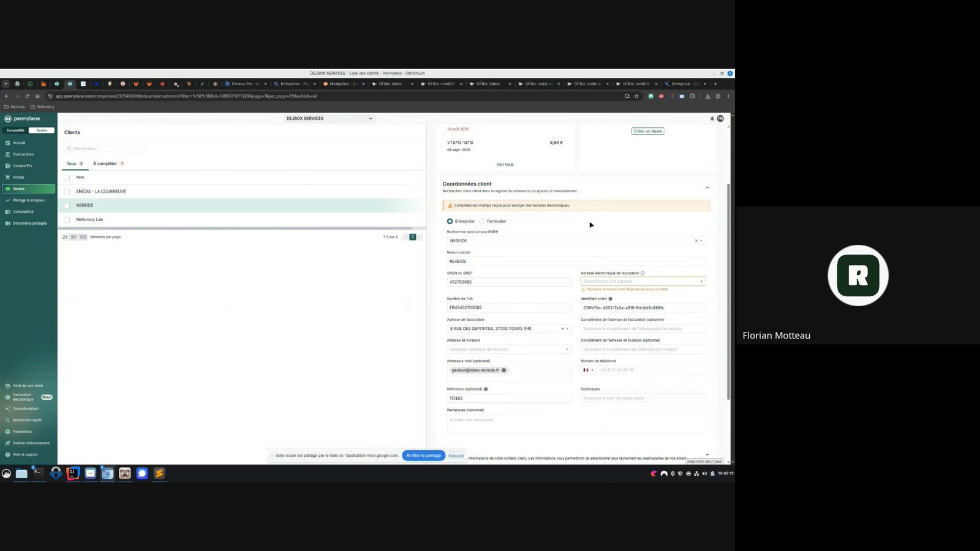Open the phone country flag selector
Image resolution: width=980 pixels, height=551 pixels.
click(587, 370)
